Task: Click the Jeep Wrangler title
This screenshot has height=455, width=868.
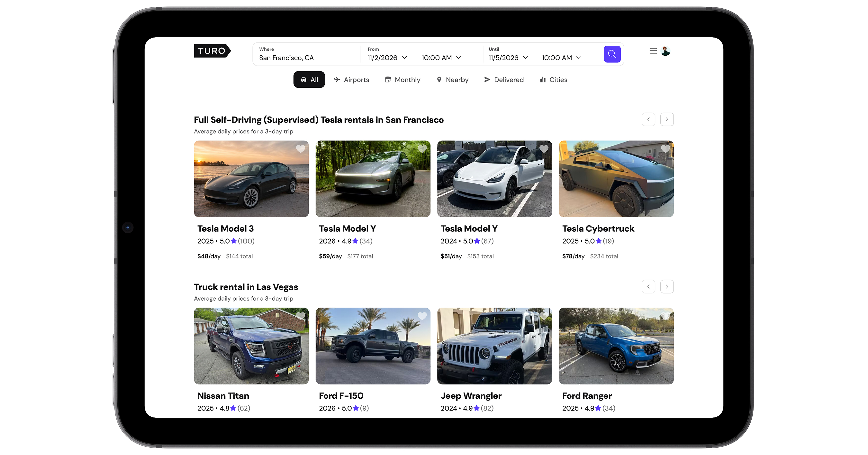Action: point(471,396)
